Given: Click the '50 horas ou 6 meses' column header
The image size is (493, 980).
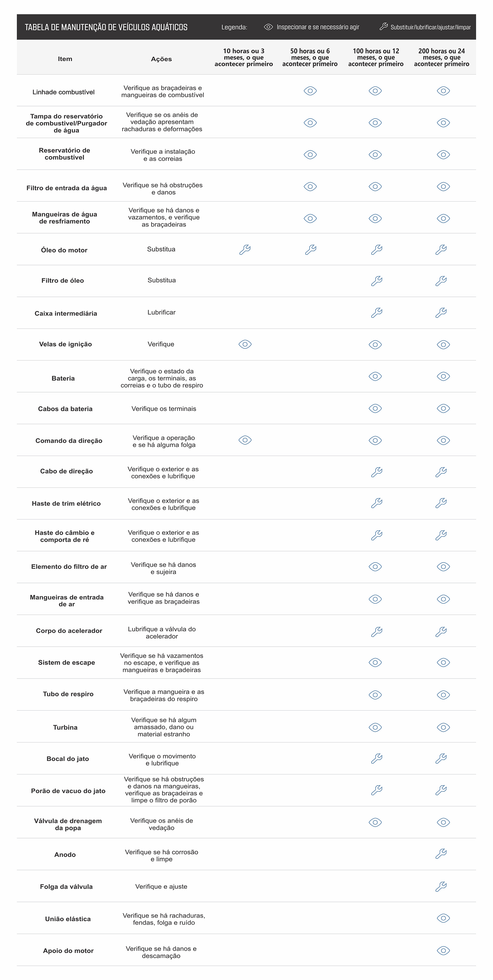Looking at the screenshot, I should [x=310, y=57].
